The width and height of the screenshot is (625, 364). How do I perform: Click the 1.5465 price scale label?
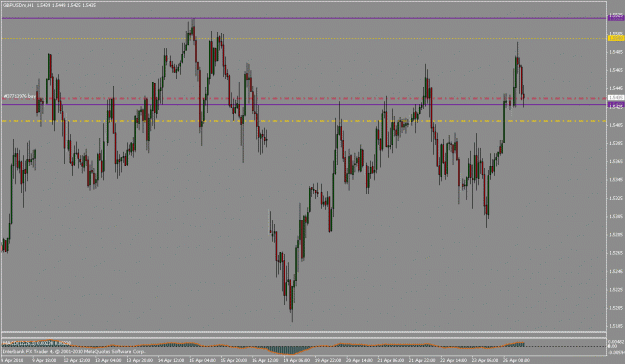click(616, 70)
